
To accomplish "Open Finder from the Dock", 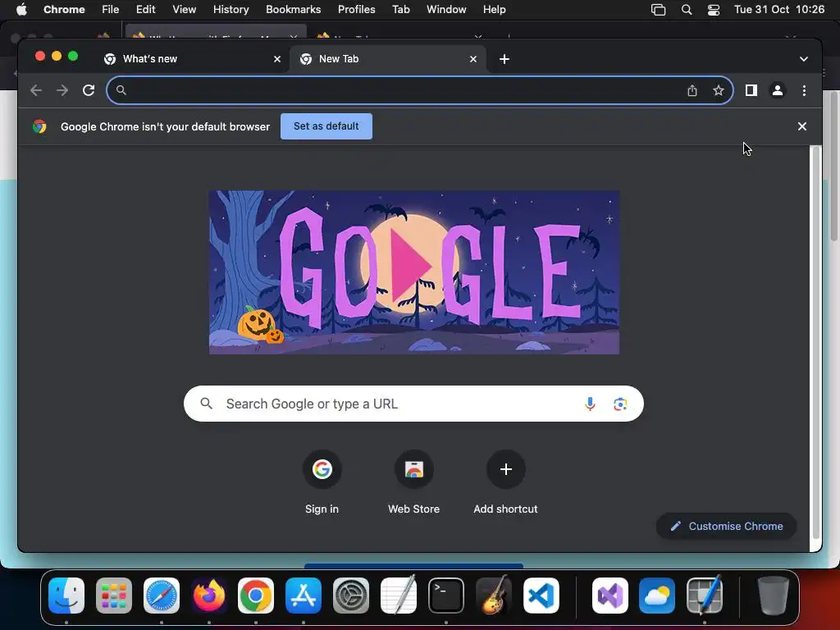I will tap(66, 596).
